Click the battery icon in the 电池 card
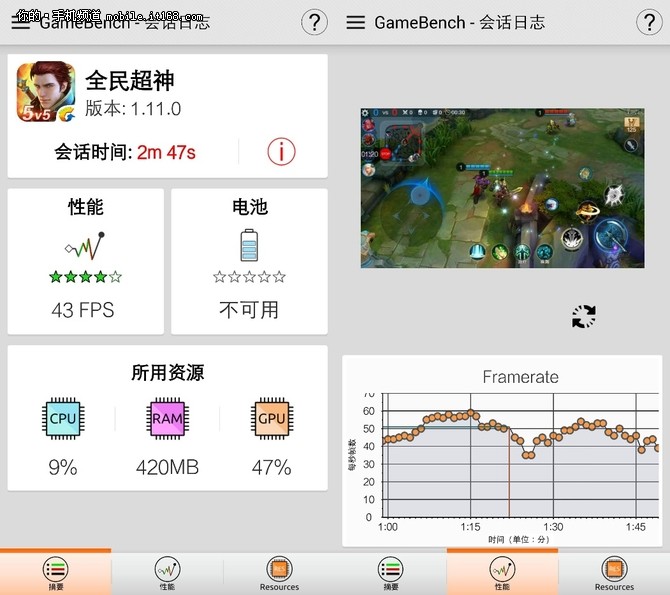 tap(249, 245)
